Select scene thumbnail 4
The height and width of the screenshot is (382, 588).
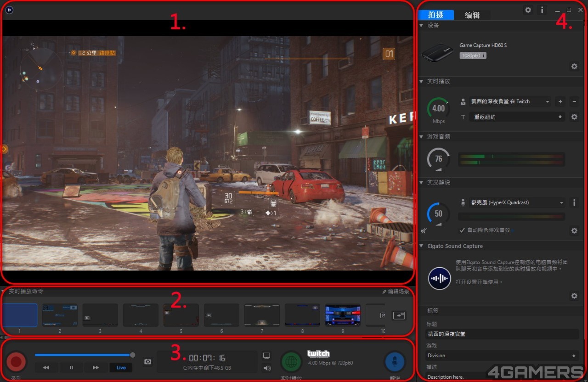pyautogui.click(x=141, y=315)
